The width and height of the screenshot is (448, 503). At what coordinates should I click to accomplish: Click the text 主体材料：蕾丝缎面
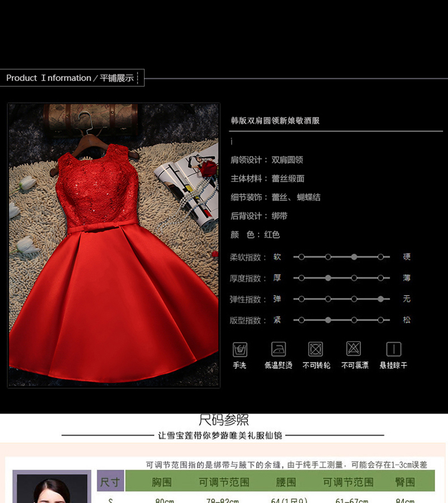pos(268,179)
